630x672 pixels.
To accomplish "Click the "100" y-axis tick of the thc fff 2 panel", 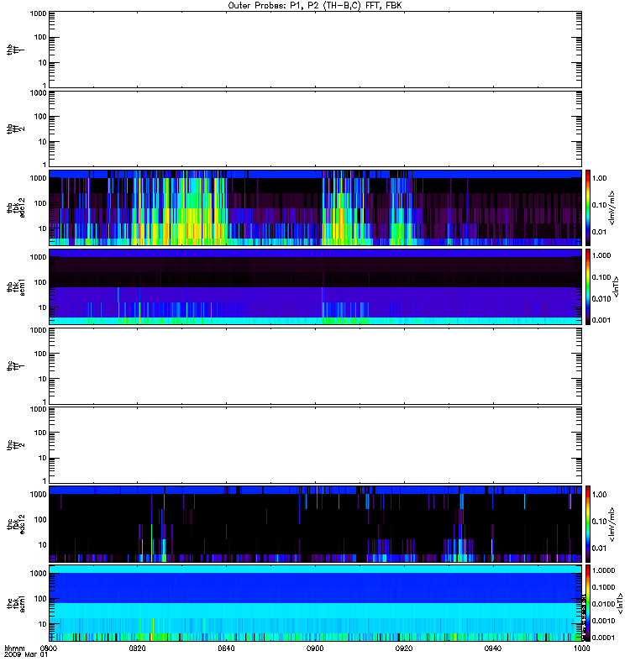I will pyautogui.click(x=40, y=433).
